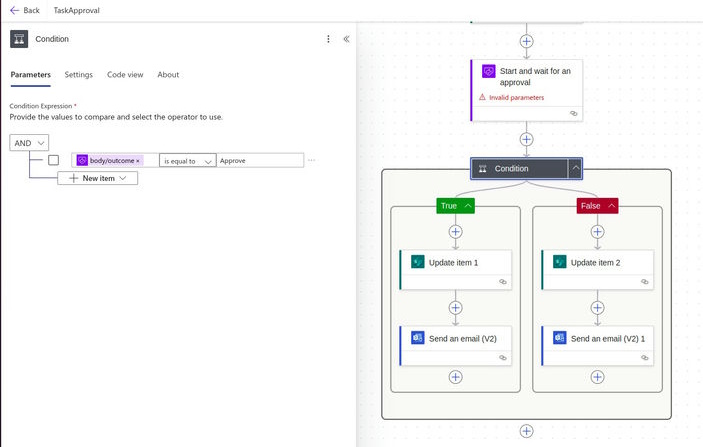This screenshot has width=703, height=447.
Task: Click the Approve value input field
Action: point(259,160)
